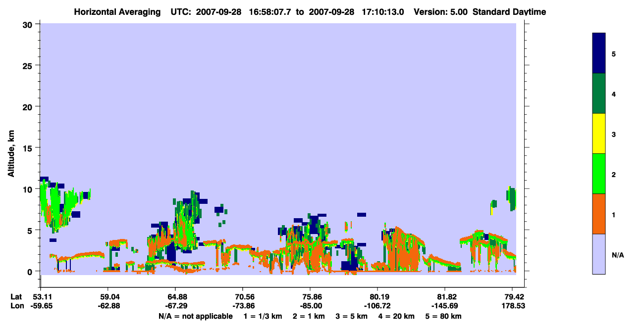The width and height of the screenshot is (644, 330).
Task: Click the bright green level 2 legend swatch
Action: click(599, 174)
